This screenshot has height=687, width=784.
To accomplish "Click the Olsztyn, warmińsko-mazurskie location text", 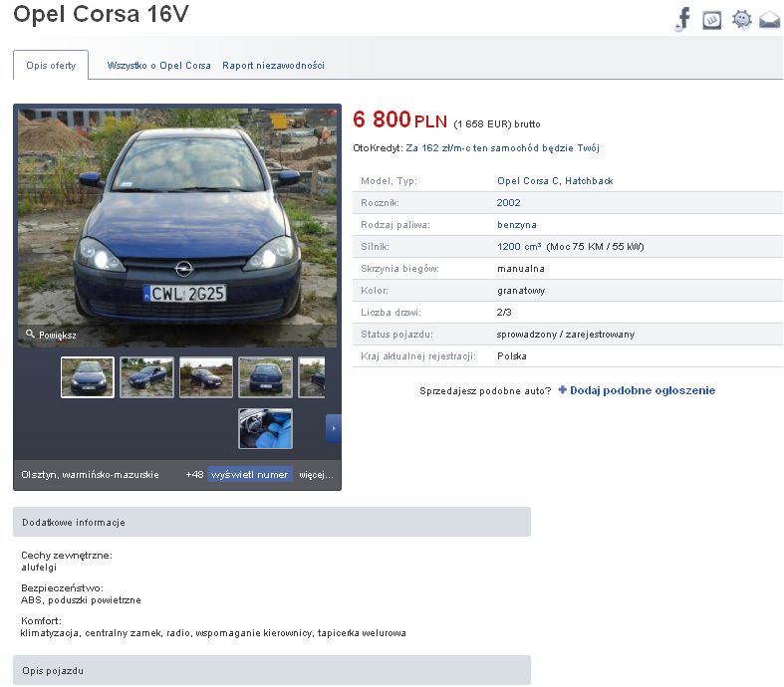I will [90, 475].
